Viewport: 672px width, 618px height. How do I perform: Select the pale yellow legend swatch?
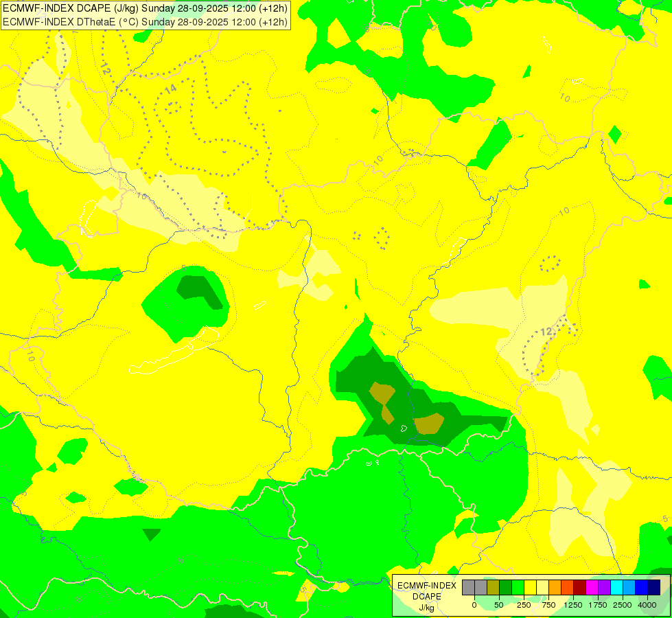click(x=542, y=588)
